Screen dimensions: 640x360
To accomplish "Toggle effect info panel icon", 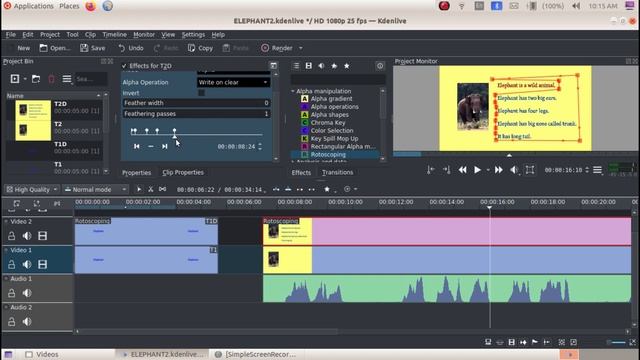I will coord(380,66).
